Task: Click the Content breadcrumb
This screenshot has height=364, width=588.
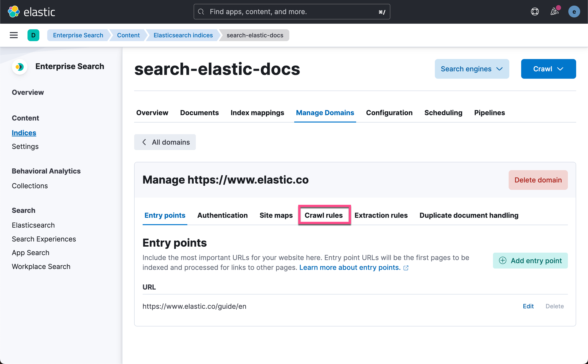Action: click(x=128, y=35)
